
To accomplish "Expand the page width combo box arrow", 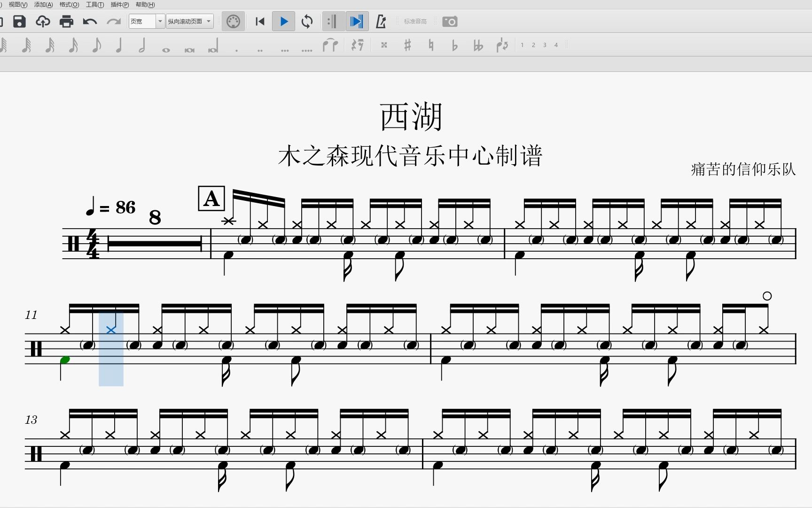I will tap(160, 21).
